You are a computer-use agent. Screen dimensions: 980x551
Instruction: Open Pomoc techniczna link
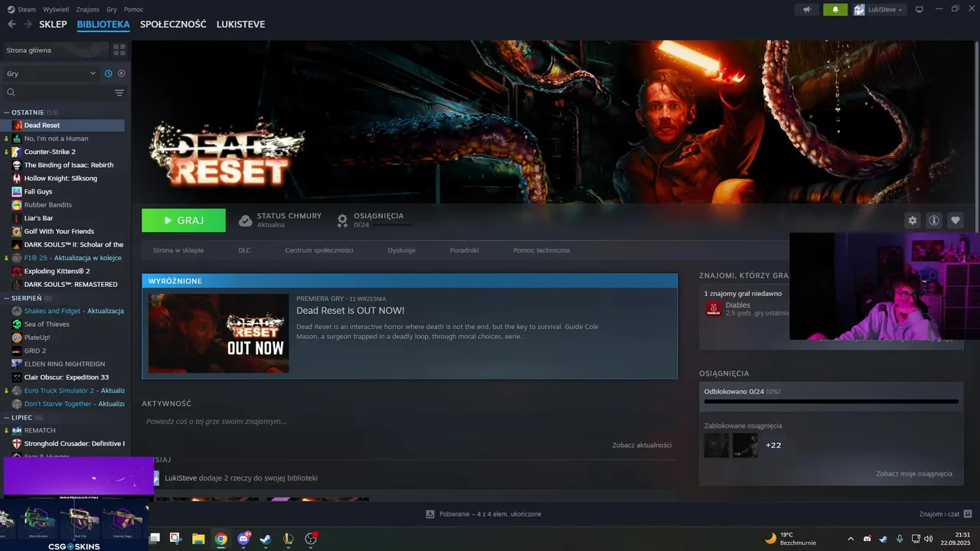click(x=541, y=250)
